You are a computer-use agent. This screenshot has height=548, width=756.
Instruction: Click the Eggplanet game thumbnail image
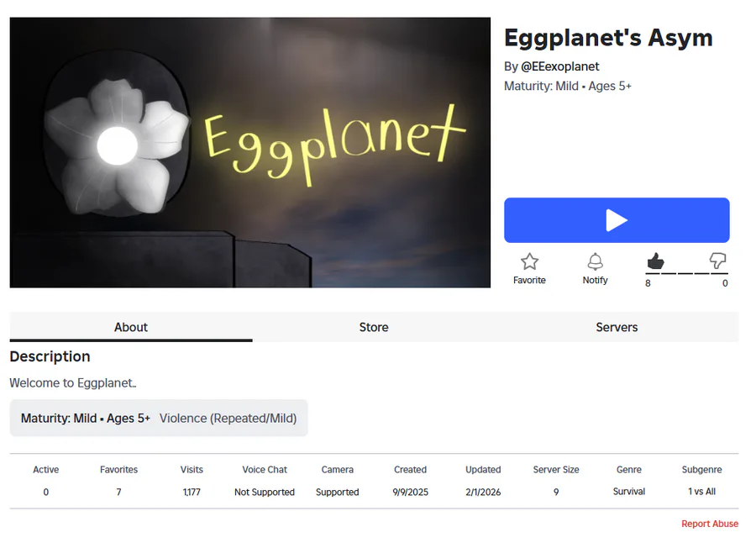tap(250, 152)
